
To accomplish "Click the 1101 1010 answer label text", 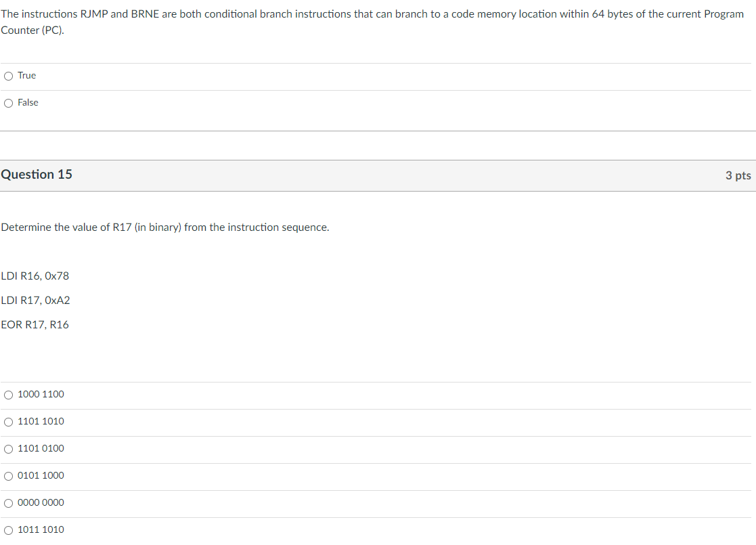I will tap(41, 421).
